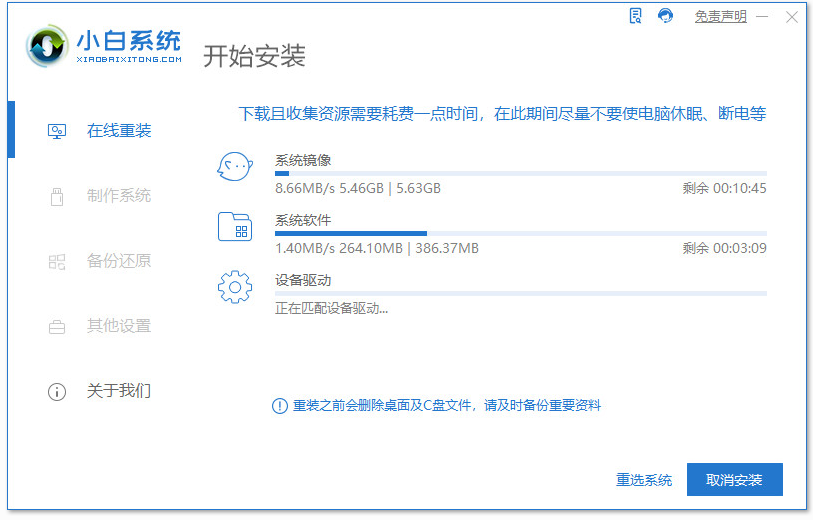Image resolution: width=813 pixels, height=520 pixels.
Task: Click the 系统镜像 download progress bar
Action: 520,174
